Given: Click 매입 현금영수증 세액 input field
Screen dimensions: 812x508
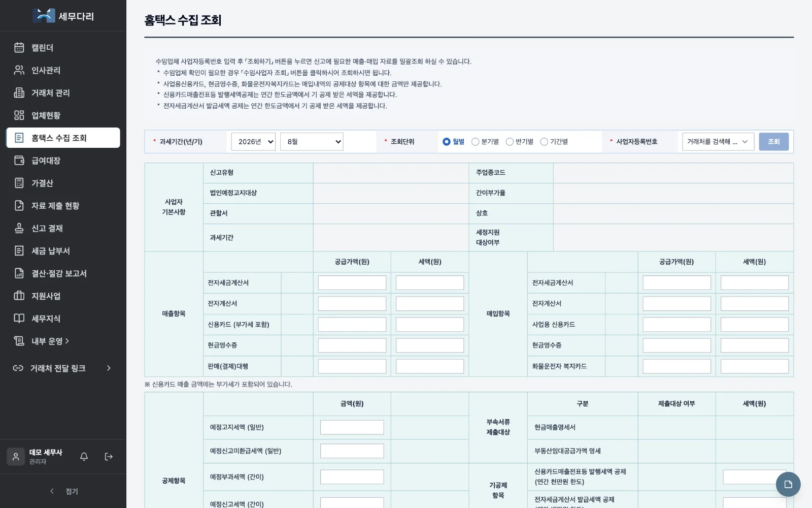Looking at the screenshot, I should point(755,345).
